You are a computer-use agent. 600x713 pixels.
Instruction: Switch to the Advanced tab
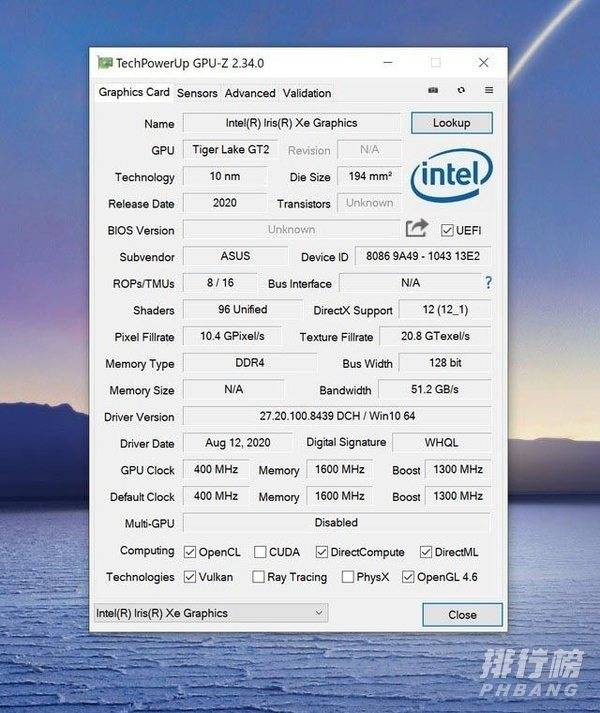[250, 93]
